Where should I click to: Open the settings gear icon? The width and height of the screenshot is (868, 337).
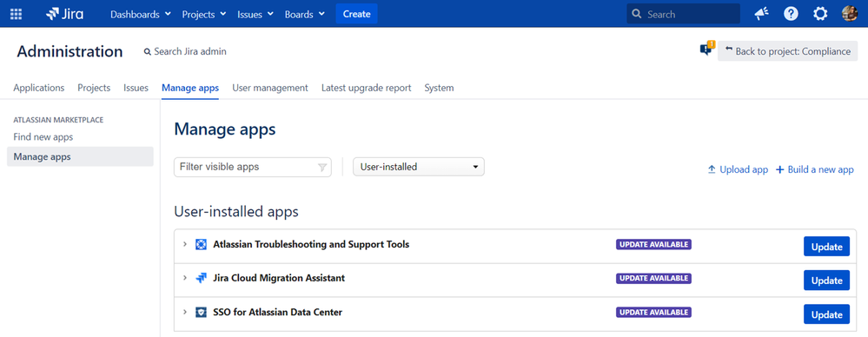click(820, 14)
